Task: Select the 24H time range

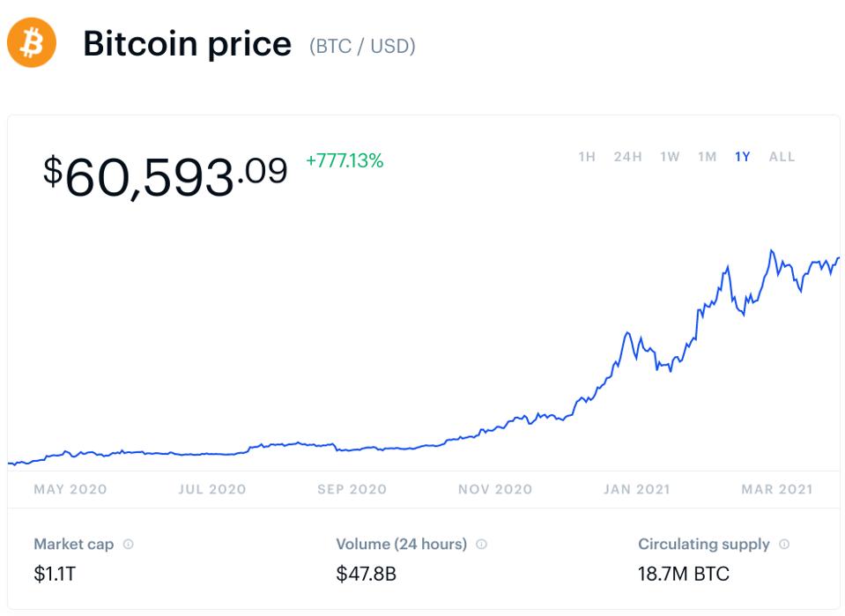Action: [627, 157]
